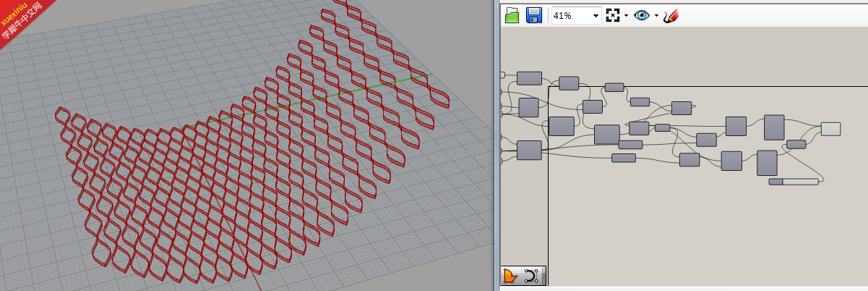This screenshot has height=291, width=868.
Task: Select the light grey output node on the canvas
Action: point(830,129)
